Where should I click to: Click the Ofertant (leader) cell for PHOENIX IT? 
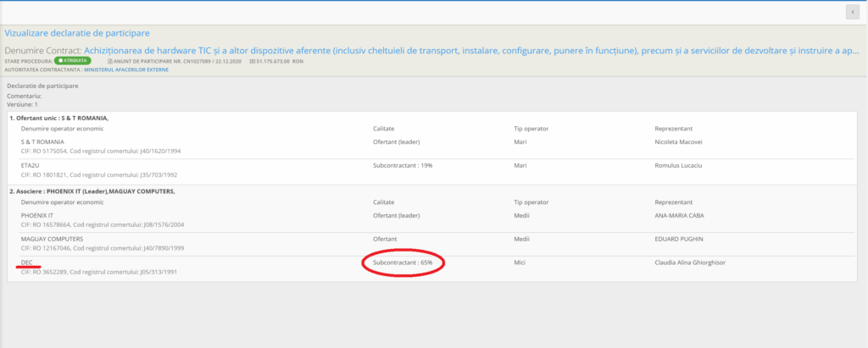point(397,215)
